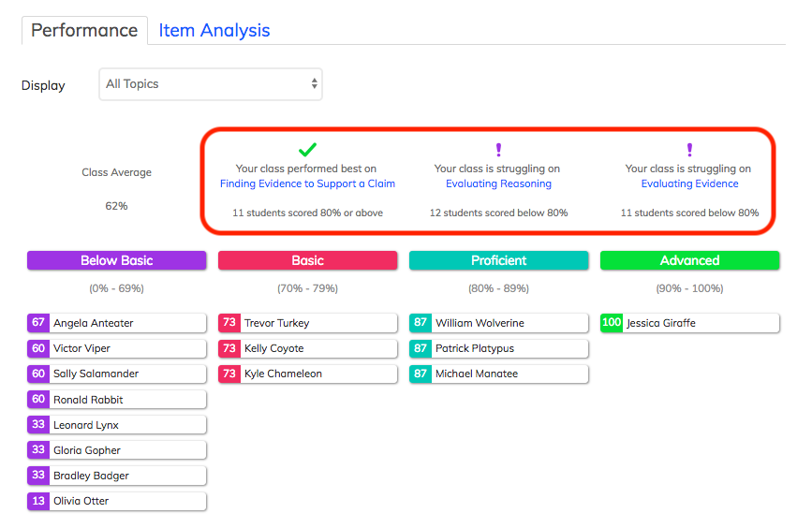Click Angela Anteater's purple 67 score badge

(38, 322)
